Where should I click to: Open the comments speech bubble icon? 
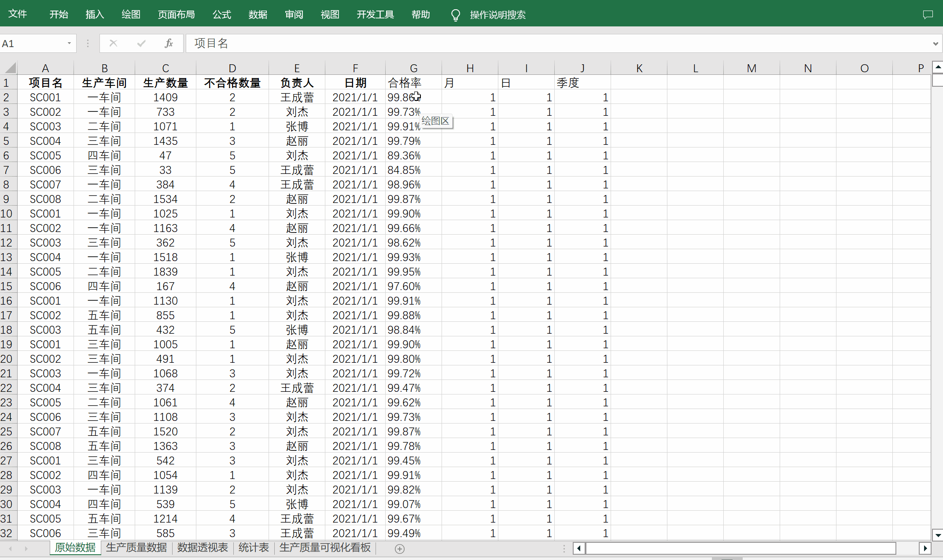[928, 15]
